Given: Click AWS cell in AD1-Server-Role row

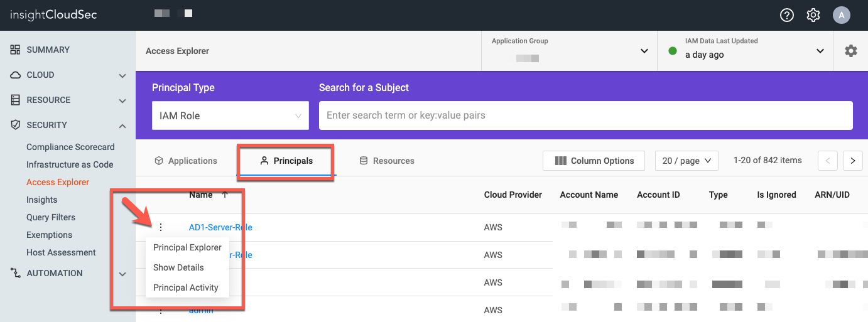Looking at the screenshot, I should tap(494, 227).
